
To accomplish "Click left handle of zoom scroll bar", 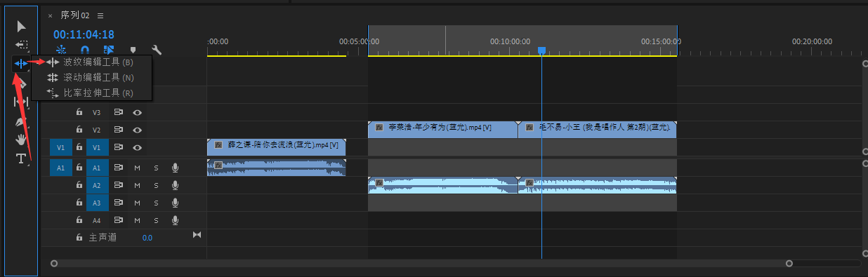I will pos(54,264).
